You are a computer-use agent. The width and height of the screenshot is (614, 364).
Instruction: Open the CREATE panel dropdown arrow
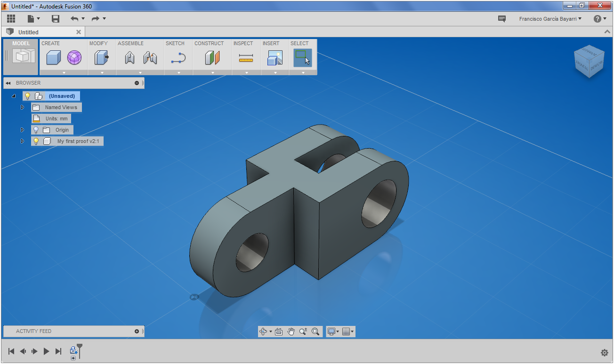[64, 73]
